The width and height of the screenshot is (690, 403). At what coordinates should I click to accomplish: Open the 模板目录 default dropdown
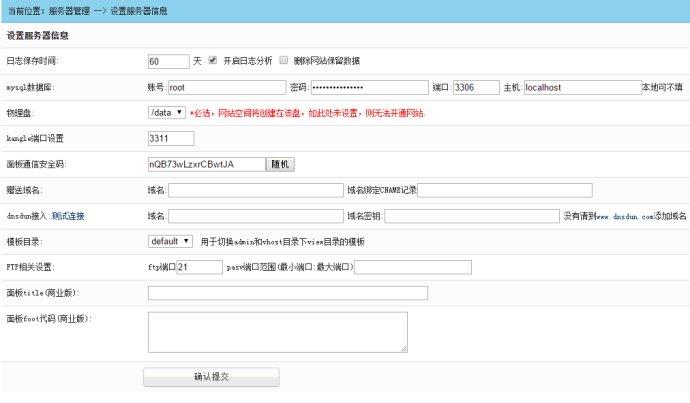pos(170,241)
